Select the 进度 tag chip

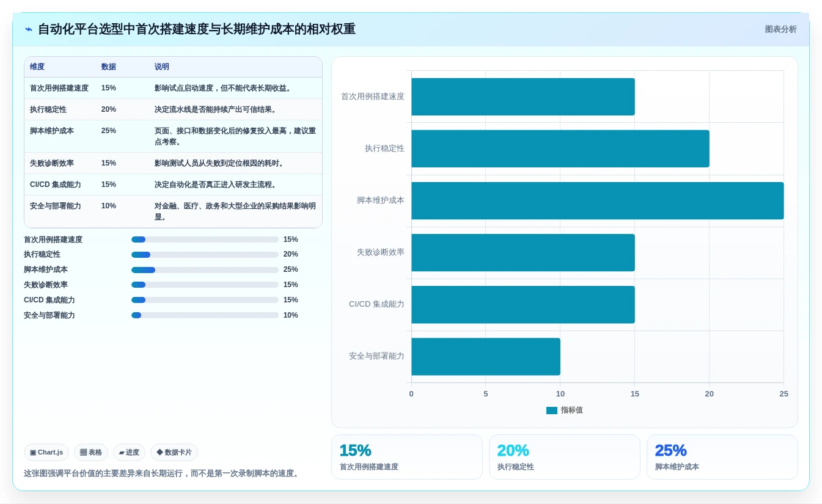(129, 452)
